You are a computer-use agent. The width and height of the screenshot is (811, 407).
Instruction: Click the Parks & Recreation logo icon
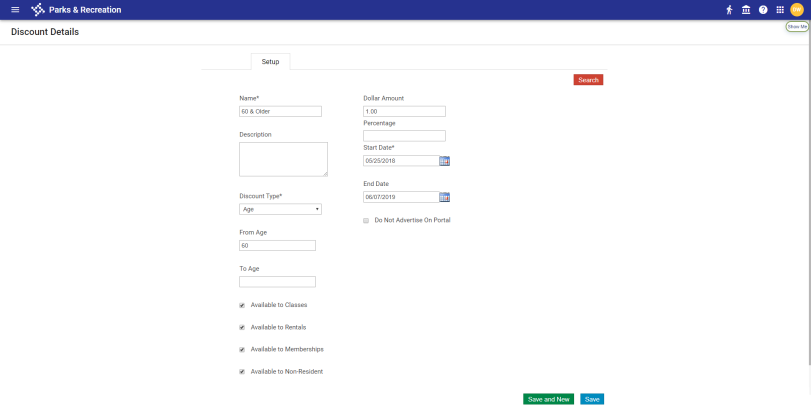pyautogui.click(x=38, y=10)
